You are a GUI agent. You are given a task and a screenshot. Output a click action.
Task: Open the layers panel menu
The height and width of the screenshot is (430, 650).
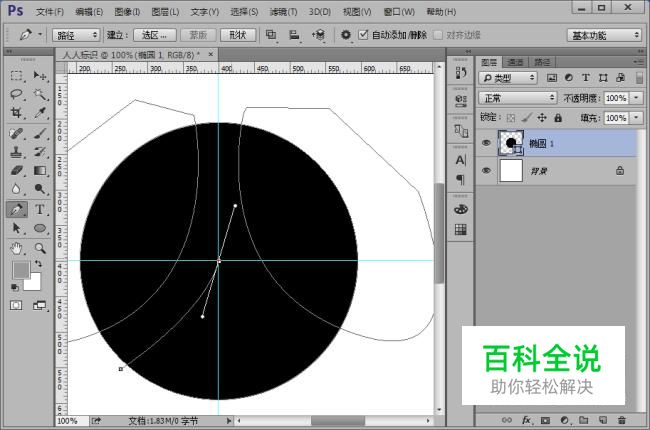click(x=639, y=62)
